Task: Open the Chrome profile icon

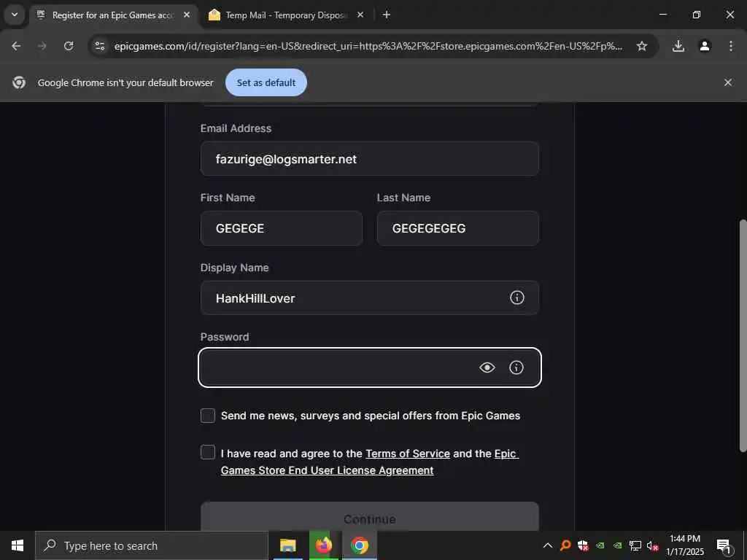Action: click(705, 46)
